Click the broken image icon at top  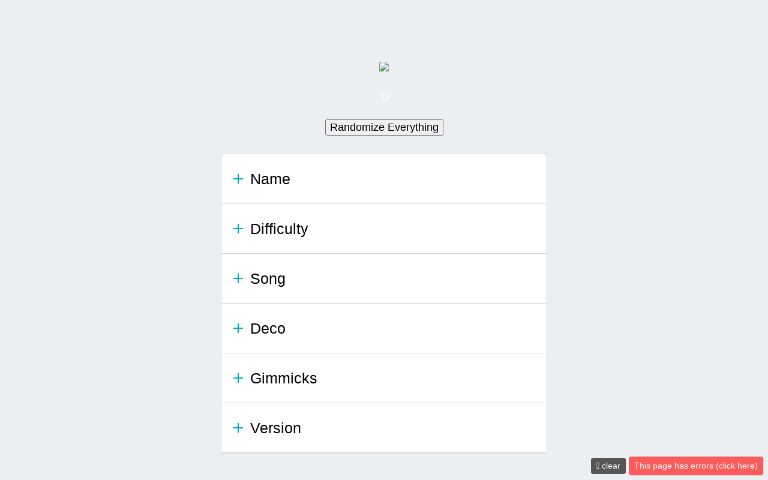[384, 67]
